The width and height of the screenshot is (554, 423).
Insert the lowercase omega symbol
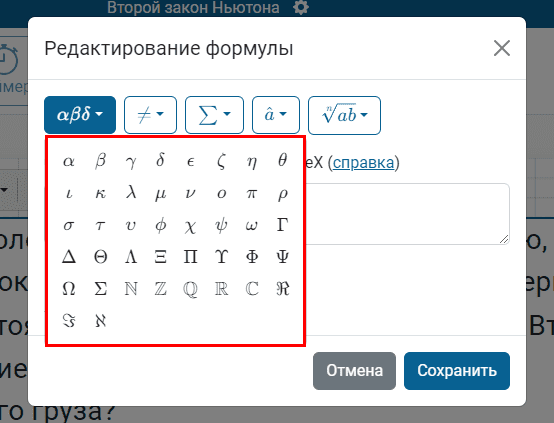click(252, 225)
